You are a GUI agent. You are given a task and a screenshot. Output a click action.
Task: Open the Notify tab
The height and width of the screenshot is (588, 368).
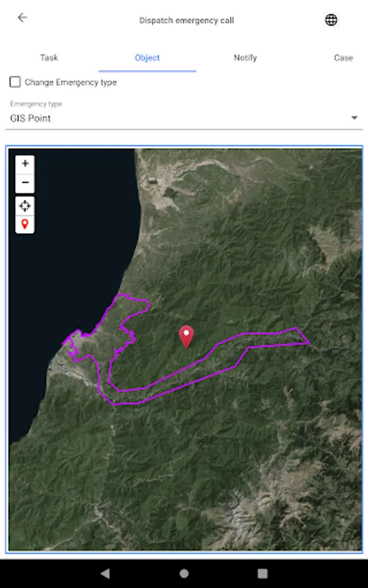[x=245, y=57]
